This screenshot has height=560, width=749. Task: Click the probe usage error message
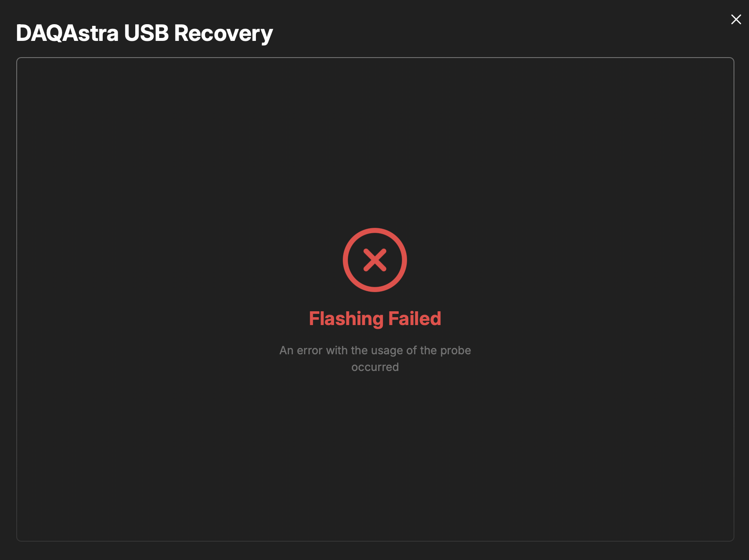[x=375, y=358]
